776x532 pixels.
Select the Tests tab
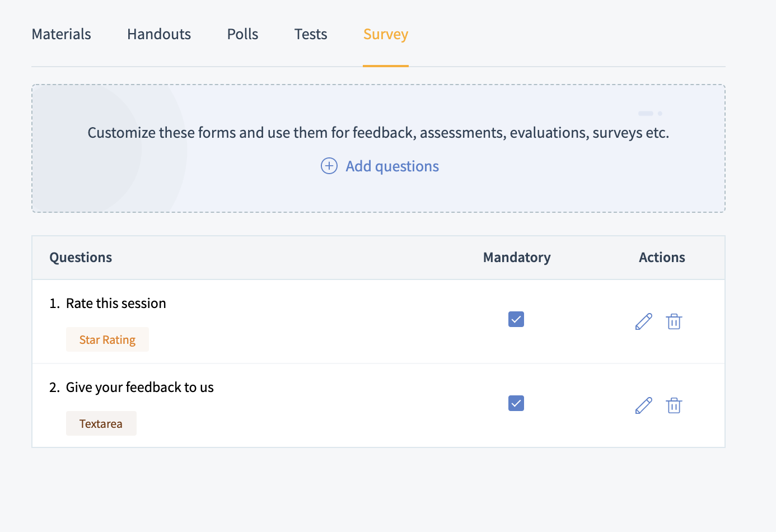pyautogui.click(x=311, y=34)
